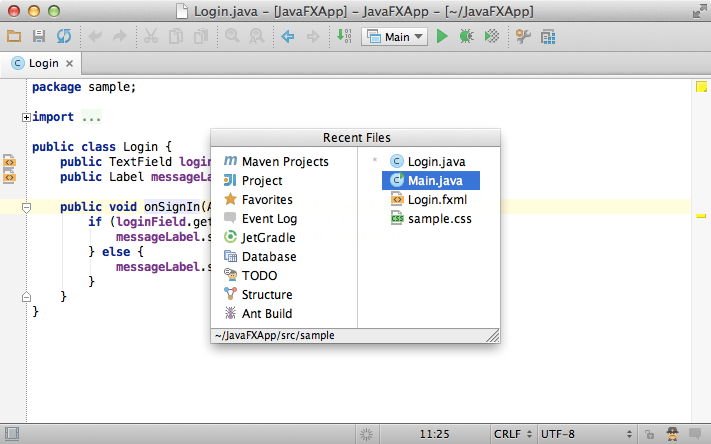
Task: Open the Main run configuration dropdown
Action: click(x=394, y=37)
